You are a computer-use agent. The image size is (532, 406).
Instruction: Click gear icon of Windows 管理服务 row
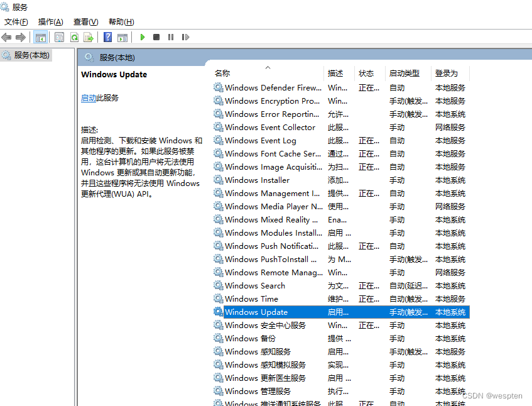218,391
